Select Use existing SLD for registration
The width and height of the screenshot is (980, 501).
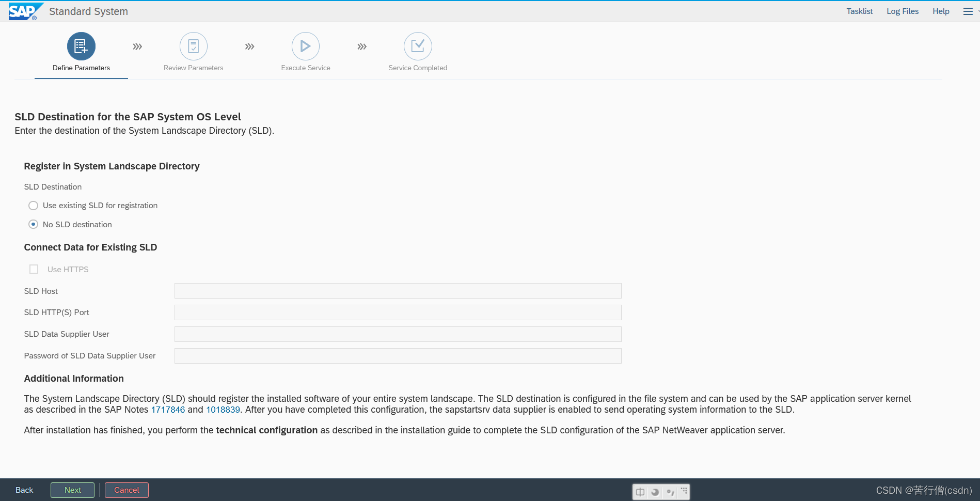click(34, 206)
